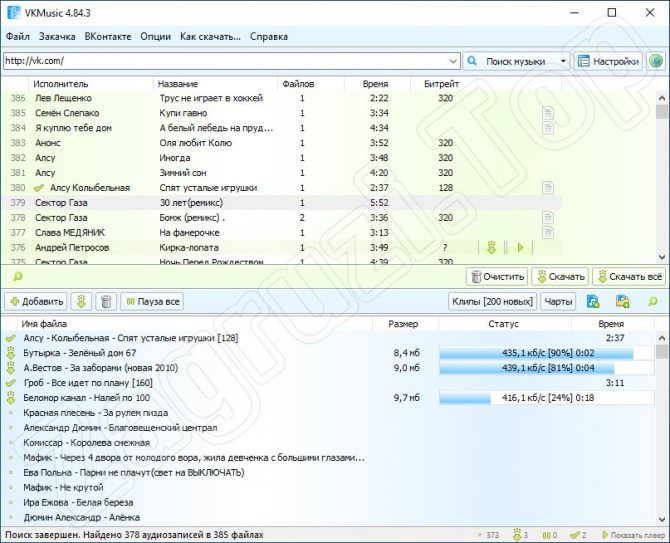Click the downloading icon of А.Вестов - За заборами

(11, 368)
